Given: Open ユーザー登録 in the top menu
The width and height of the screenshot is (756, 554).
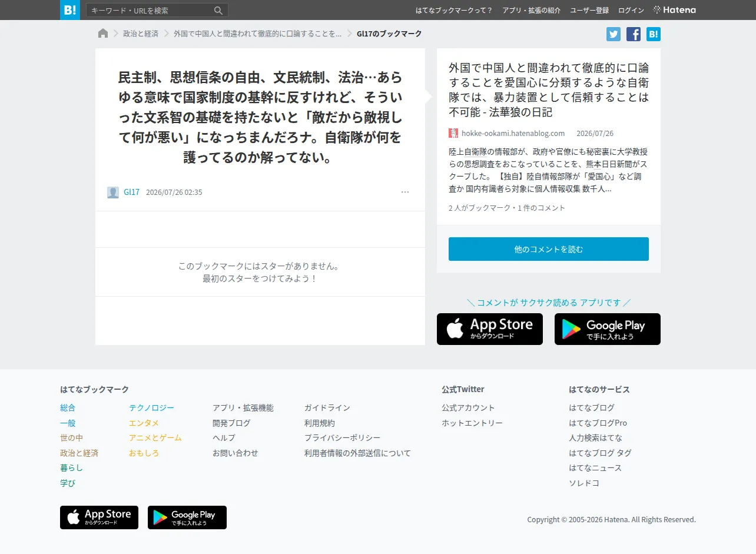Looking at the screenshot, I should (x=589, y=10).
